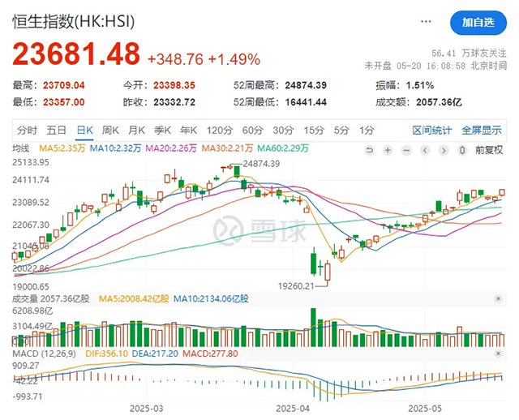Screen dimensions: 519x420
Task: Click the 19260.21 low marker on chart
Action: [x=296, y=285]
